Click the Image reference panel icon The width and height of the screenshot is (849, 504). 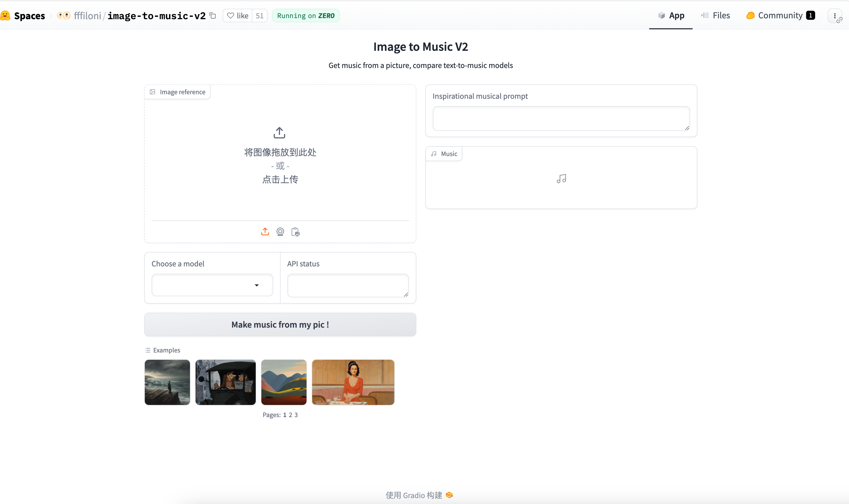click(x=153, y=92)
